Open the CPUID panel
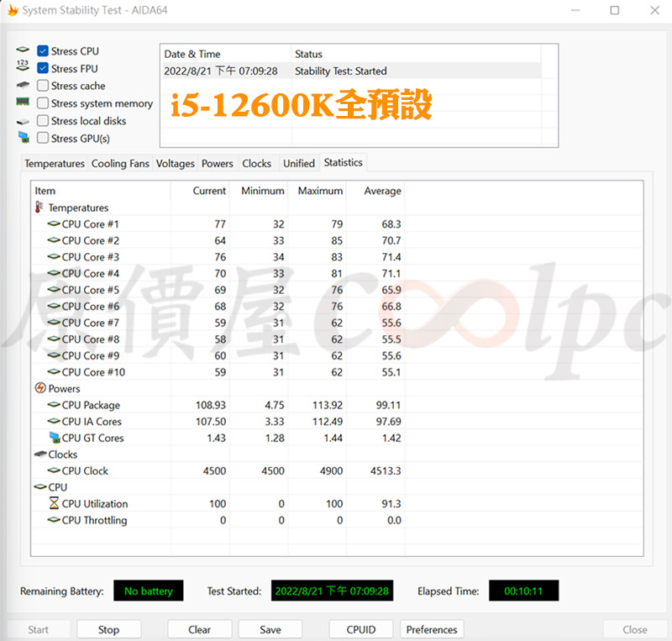Screen dimensions: 672x641 point(361,629)
